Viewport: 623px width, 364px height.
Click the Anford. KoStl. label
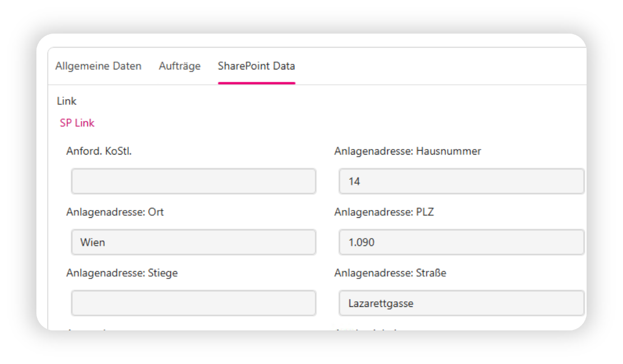pyautogui.click(x=99, y=151)
